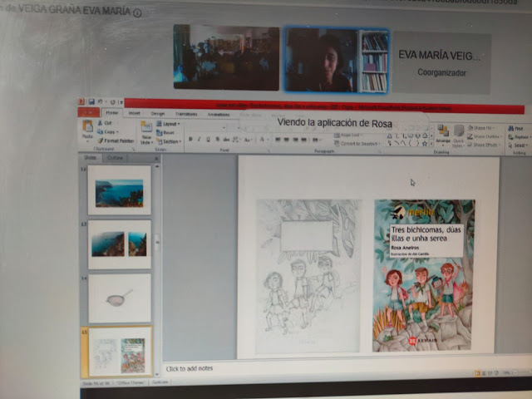Viewport: 532px width, 399px height.
Task: Click the info icon beside EVA MARÍA name
Action: pos(137,13)
